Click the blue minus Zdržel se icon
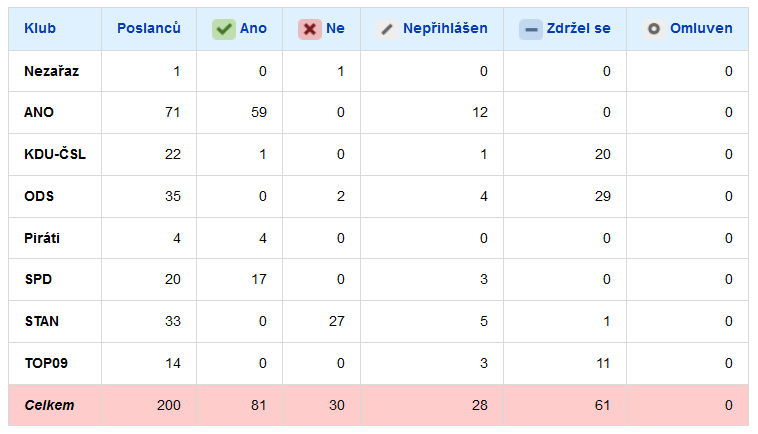The image size is (758, 434). [531, 29]
